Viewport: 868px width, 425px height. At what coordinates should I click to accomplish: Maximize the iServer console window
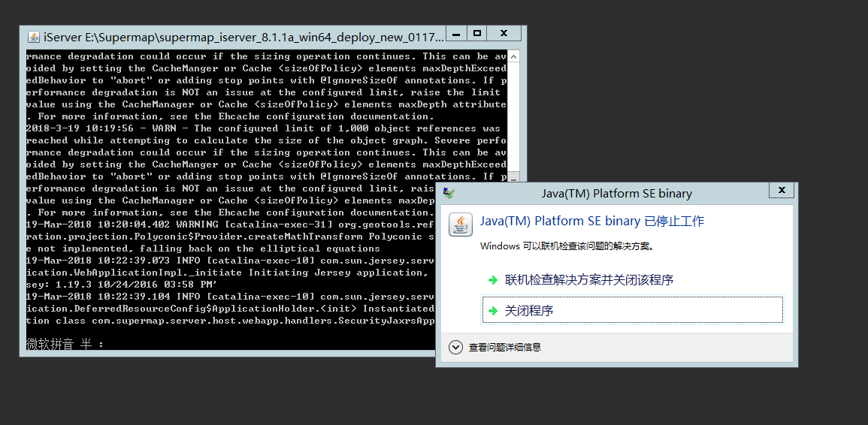point(477,33)
